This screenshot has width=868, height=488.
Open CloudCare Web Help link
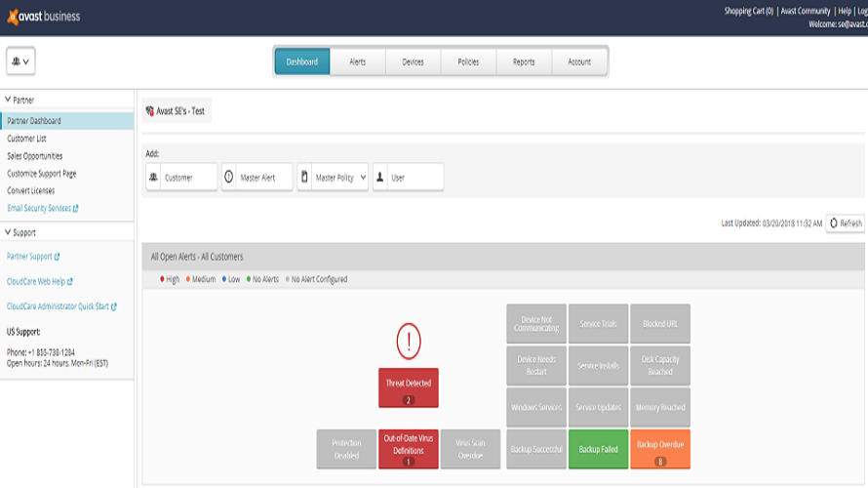pos(36,281)
